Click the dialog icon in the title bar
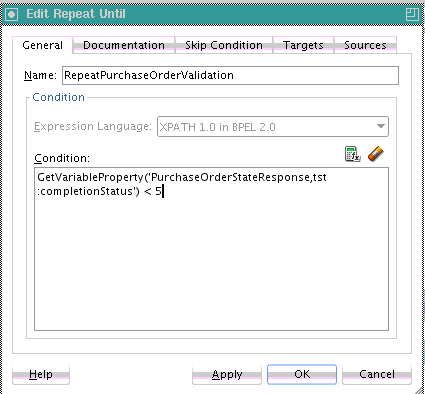Viewport: 425px width, 394px height. pos(11,14)
